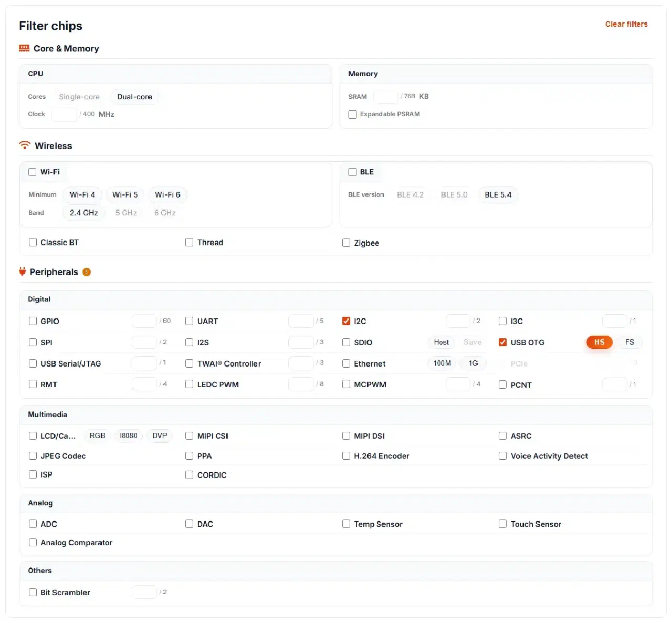Screen dimensions: 672x623
Task: Uncheck the USB OTG checkbox
Action: tap(503, 342)
